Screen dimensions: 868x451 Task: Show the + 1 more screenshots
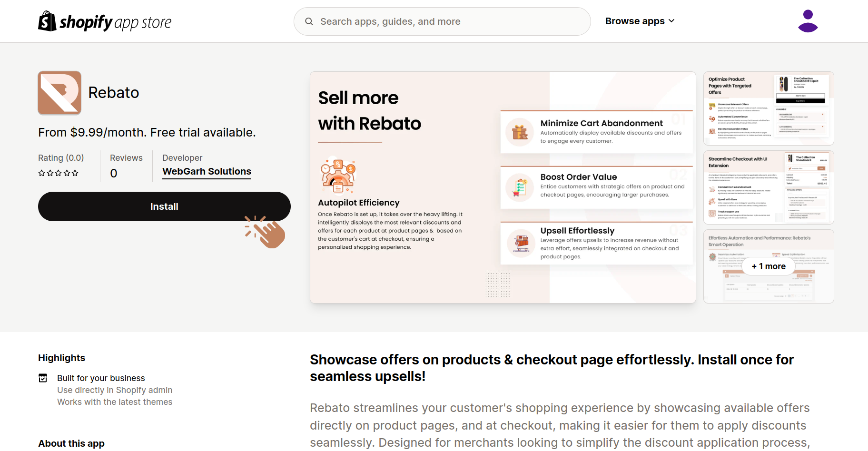pos(769,266)
